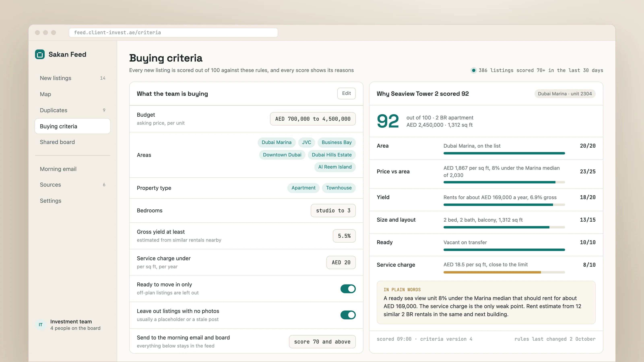Open the Shared board page
Image resolution: width=644 pixels, height=362 pixels.
[72, 142]
